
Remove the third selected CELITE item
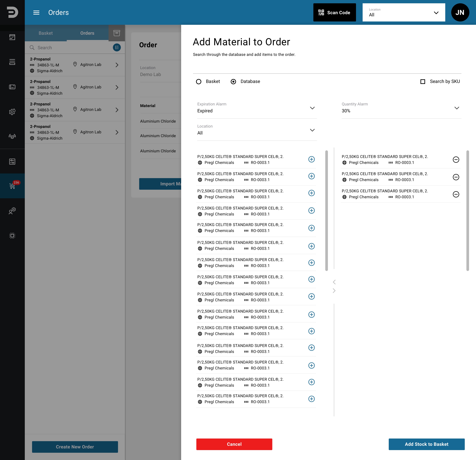pos(456,194)
